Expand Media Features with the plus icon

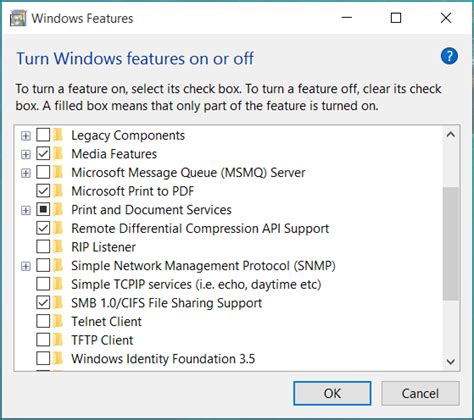point(26,154)
